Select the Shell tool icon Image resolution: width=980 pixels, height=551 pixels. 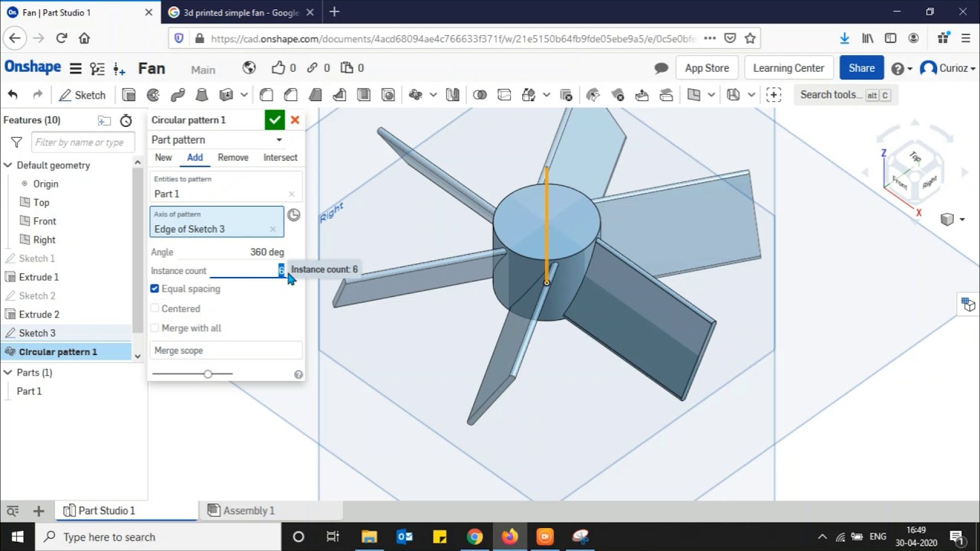click(364, 95)
